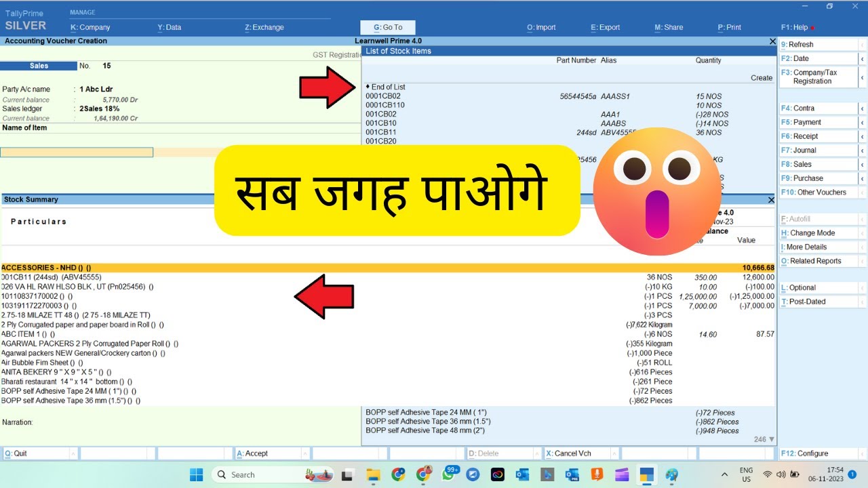Click the highlighted Name of Item field
Screen dimensions: 868x488
pyautogui.click(x=77, y=152)
